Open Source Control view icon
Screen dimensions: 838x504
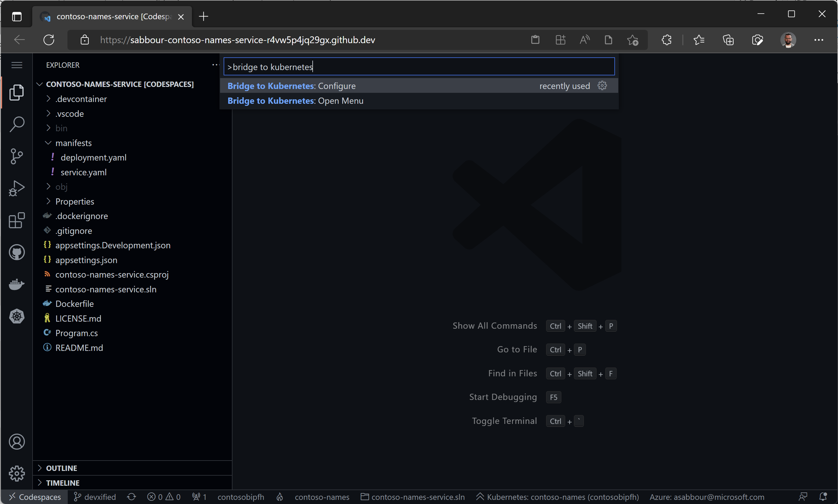(x=17, y=156)
